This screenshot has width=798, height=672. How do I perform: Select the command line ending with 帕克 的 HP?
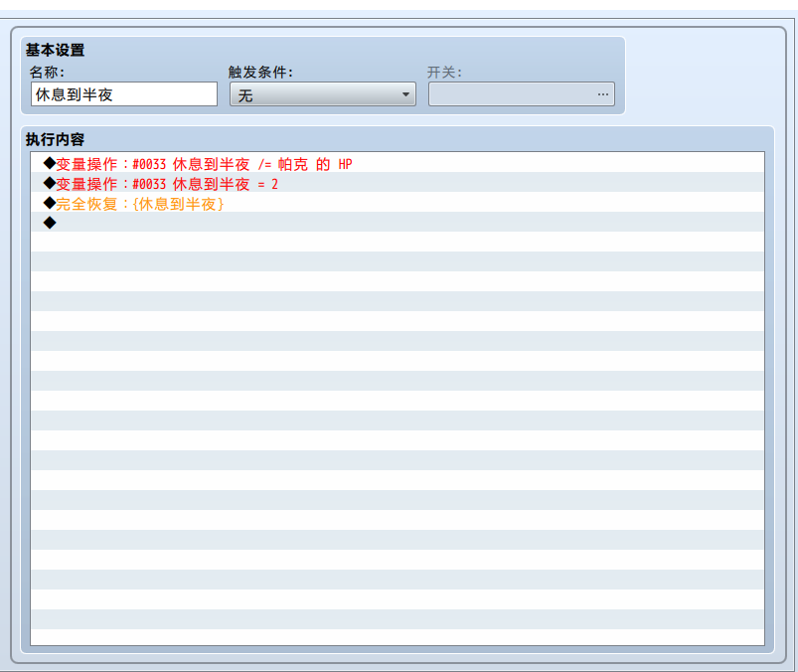click(x=398, y=163)
